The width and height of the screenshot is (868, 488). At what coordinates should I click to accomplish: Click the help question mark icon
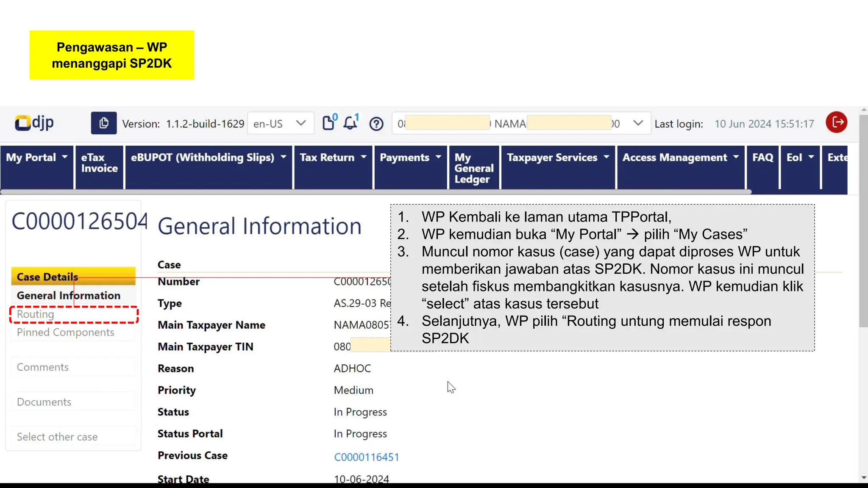(x=376, y=124)
